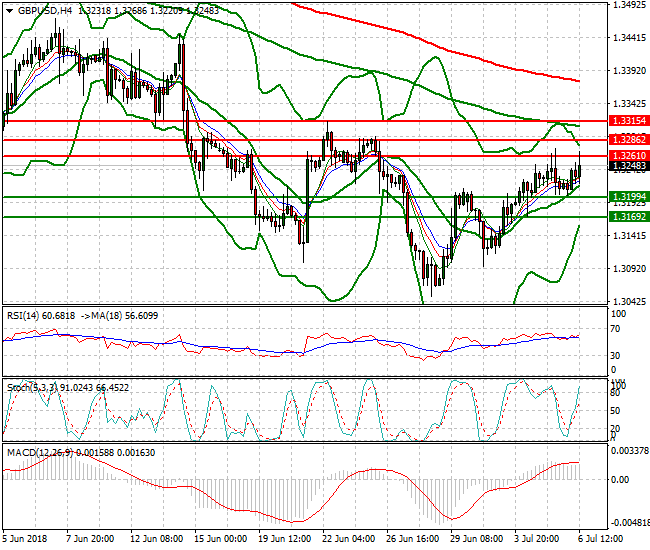Select the red 1.32862 resistance price label
Screen dimensions: 650x550
(x=629, y=140)
